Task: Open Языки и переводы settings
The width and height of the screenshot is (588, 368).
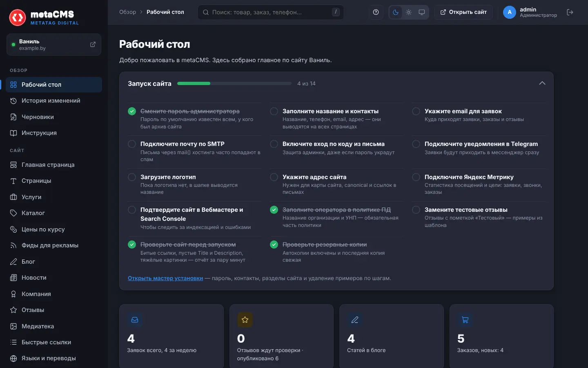Action: 54,358
